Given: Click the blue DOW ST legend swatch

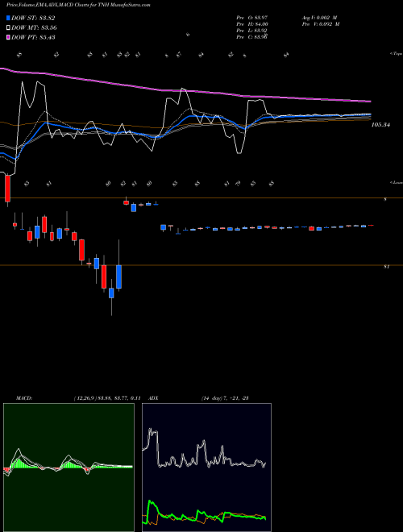Looking at the screenshot, I should pyautogui.click(x=8, y=18).
